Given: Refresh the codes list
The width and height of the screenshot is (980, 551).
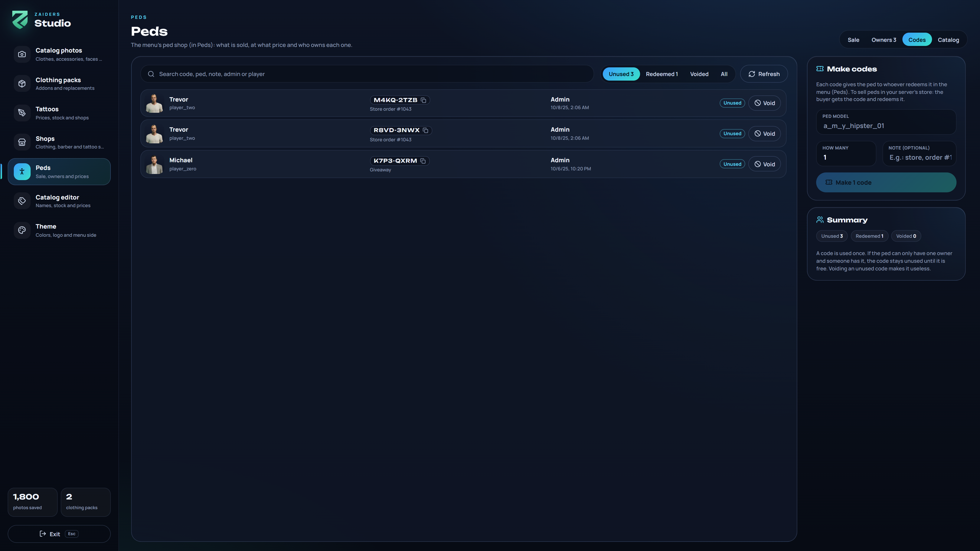Looking at the screenshot, I should click(x=764, y=74).
